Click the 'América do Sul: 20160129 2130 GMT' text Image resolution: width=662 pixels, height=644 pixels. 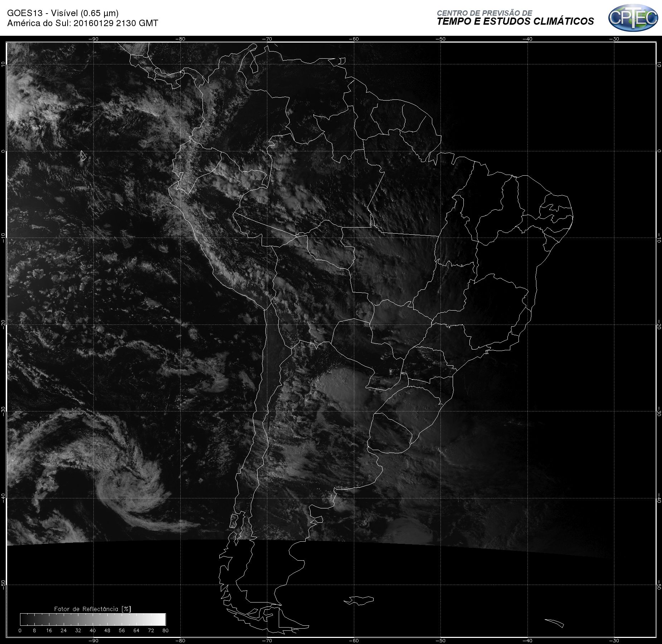coord(83,23)
